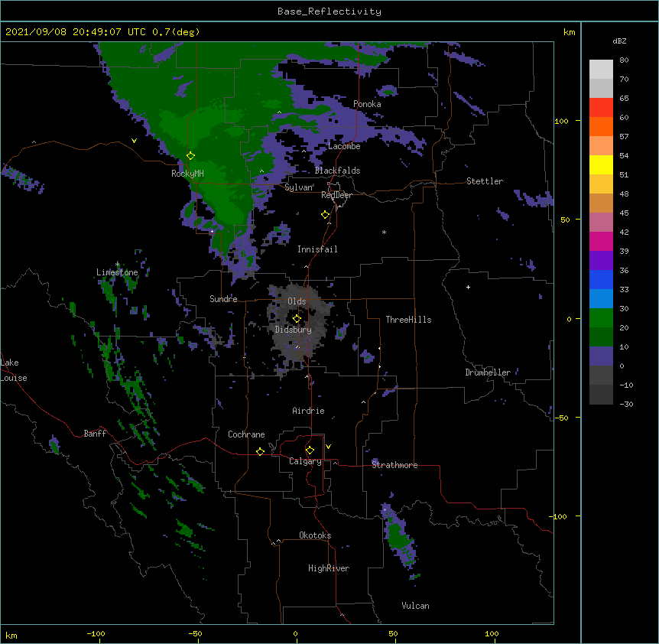Select the purple 36-39 dBZ legend swatch
The height and width of the screenshot is (644, 659).
pyautogui.click(x=601, y=260)
